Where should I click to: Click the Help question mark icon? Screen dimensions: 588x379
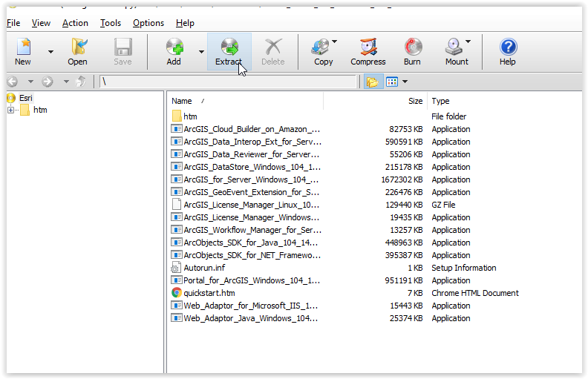tap(508, 47)
